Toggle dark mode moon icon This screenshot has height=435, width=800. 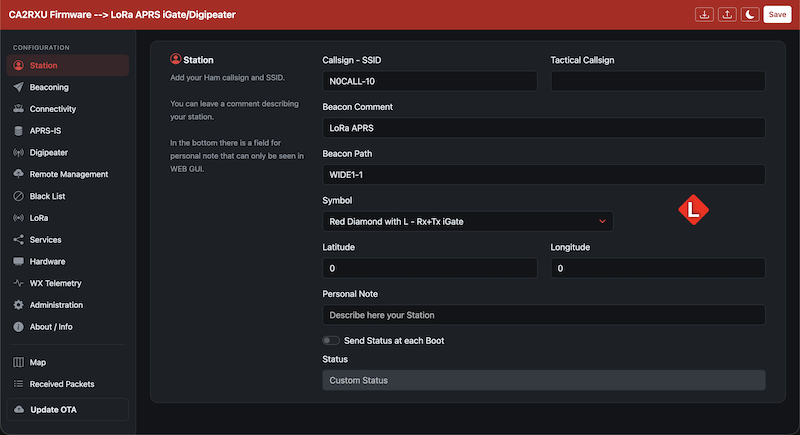tap(749, 15)
